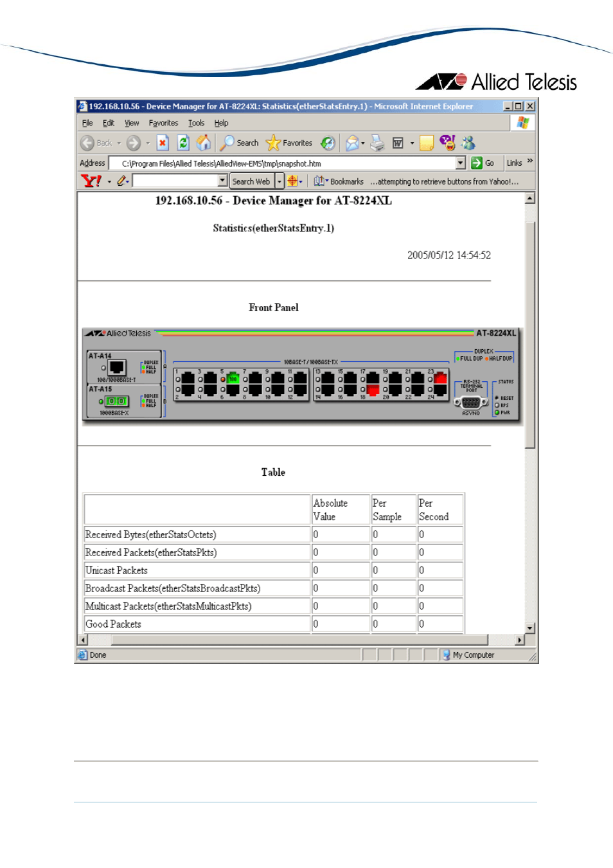Select green port 5 on front panel
The width and height of the screenshot is (613, 868).
pyautogui.click(x=233, y=378)
